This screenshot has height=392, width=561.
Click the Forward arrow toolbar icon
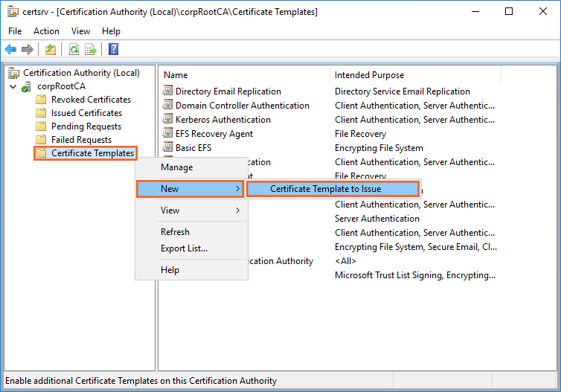28,49
